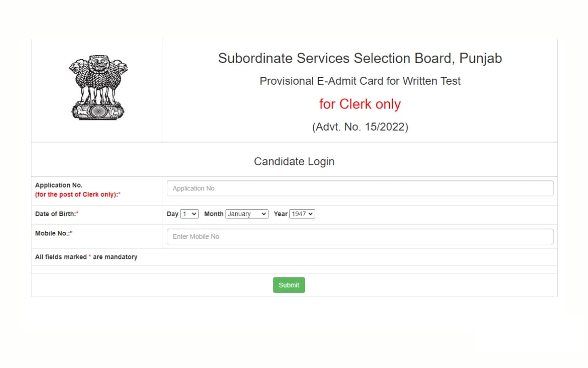This screenshot has height=368, width=588.
Task: Click the Indian national emblem image
Action: (97, 87)
